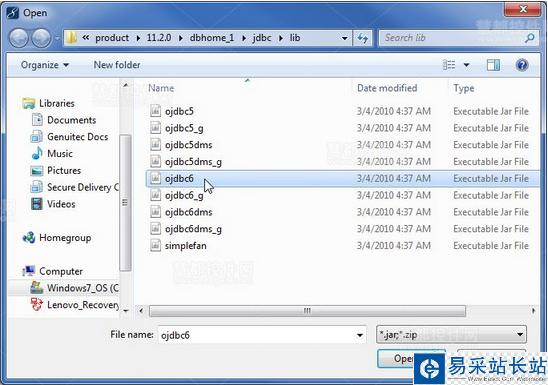Click the Executable Jar File type of ojdbc5
This screenshot has width=548, height=385.
491,111
